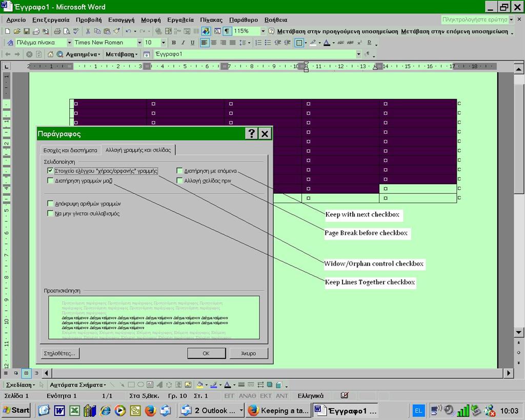Click the OK button in the dialog
This screenshot has height=420, width=525.
206,353
